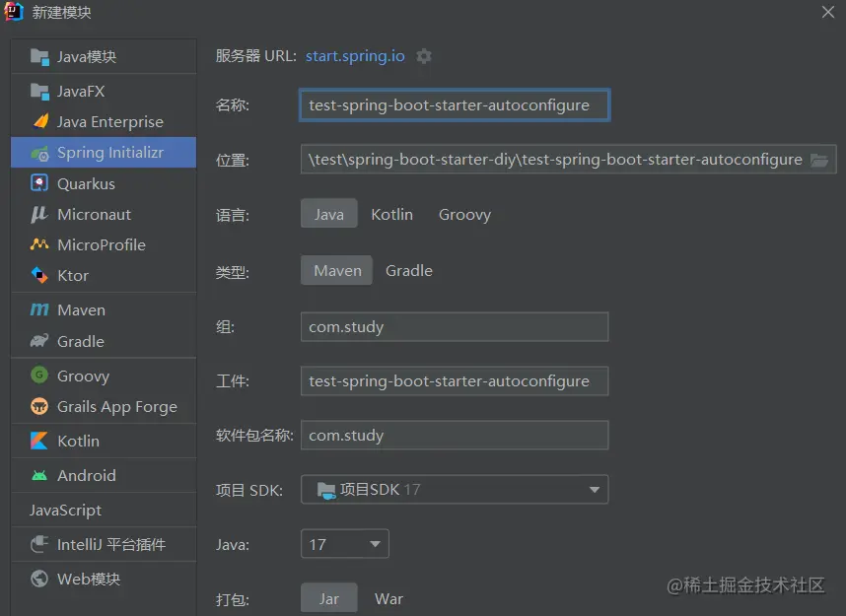Open the project SDK dropdown
This screenshot has width=846, height=616.
[455, 489]
